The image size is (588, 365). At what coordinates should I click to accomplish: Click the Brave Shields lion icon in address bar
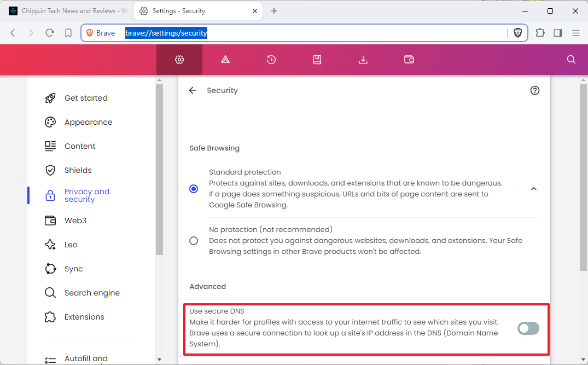point(518,33)
